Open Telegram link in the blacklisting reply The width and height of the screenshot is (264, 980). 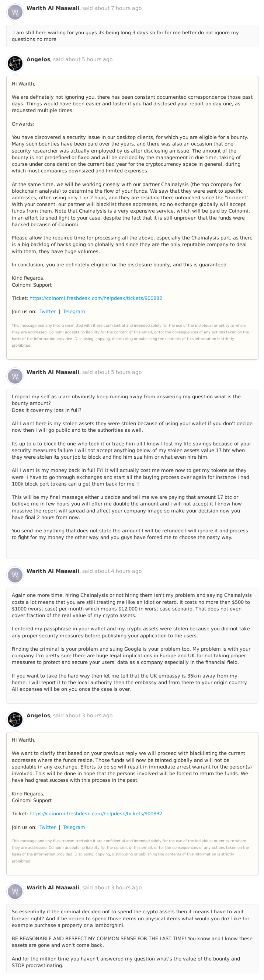(74, 827)
